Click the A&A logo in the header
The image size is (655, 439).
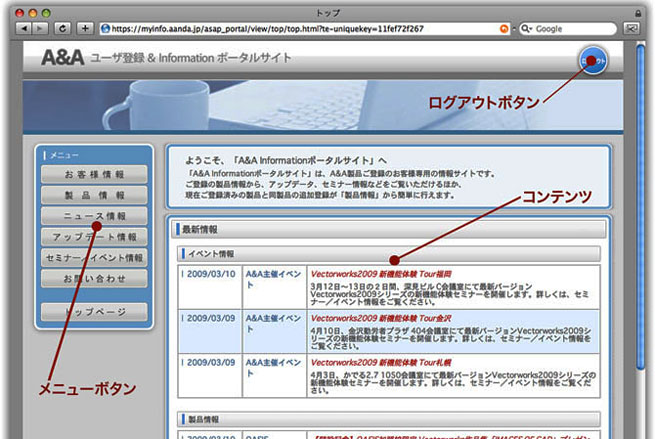coord(62,58)
